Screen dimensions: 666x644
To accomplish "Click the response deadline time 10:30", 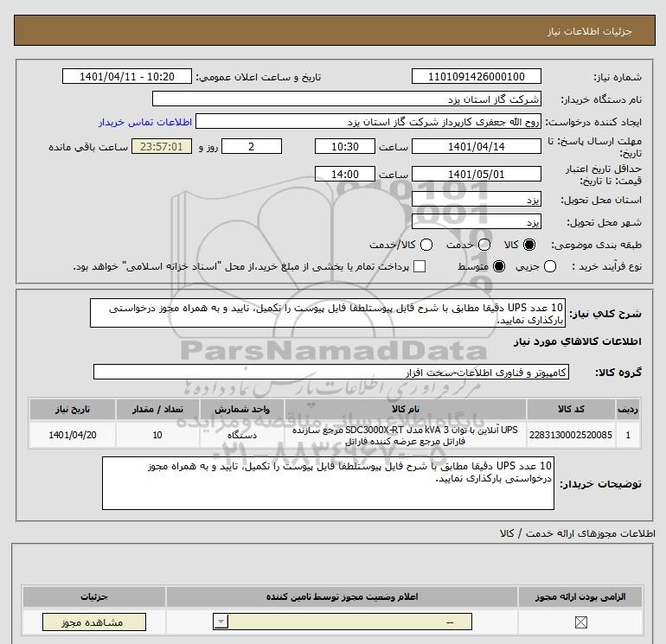I will tap(345, 146).
